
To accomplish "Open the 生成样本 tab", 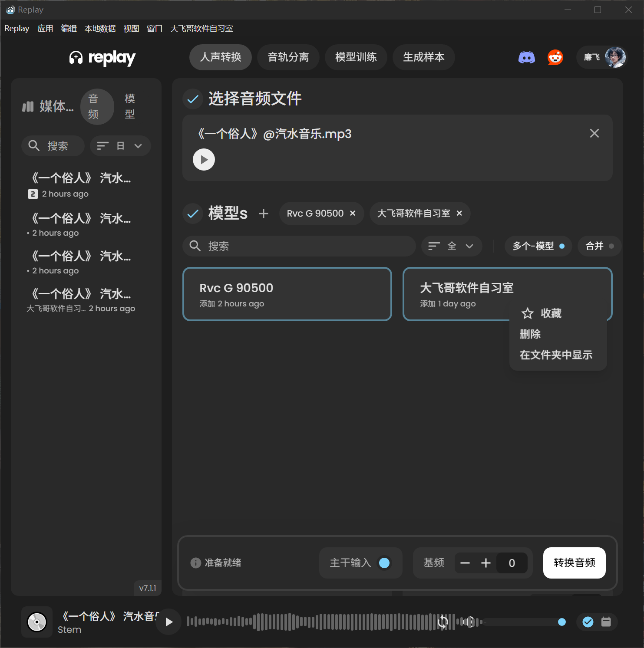I will [x=424, y=57].
